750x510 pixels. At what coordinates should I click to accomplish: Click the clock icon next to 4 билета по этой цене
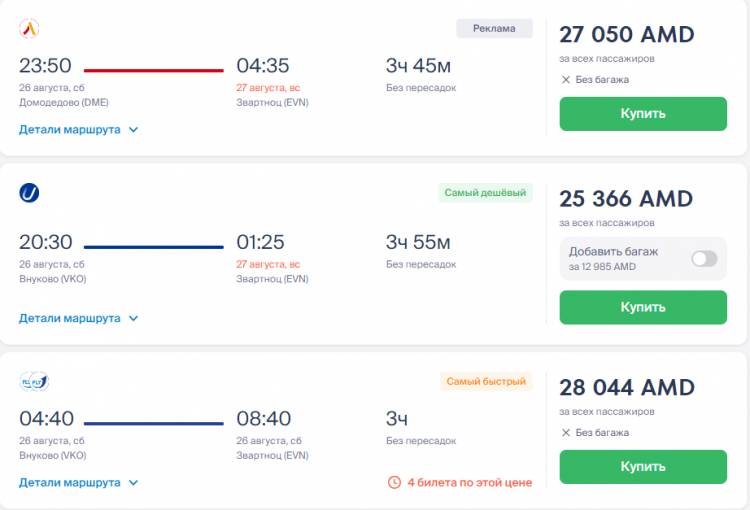394,482
